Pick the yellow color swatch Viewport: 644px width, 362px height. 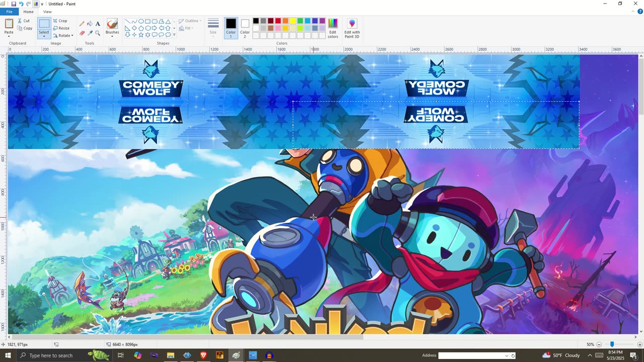pos(292,21)
